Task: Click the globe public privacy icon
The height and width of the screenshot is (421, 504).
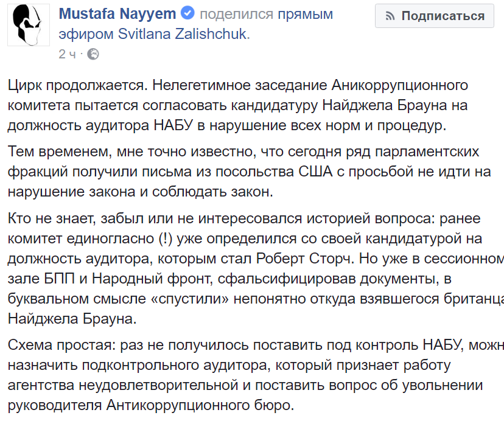Action: point(93,54)
